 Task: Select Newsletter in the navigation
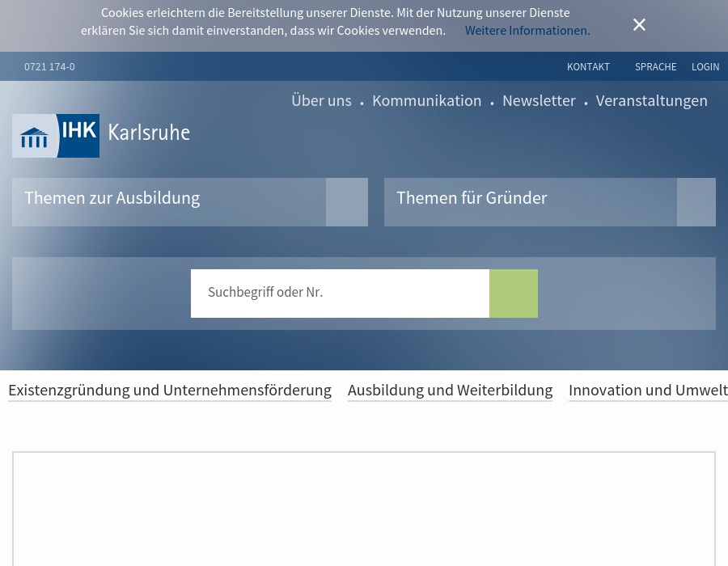(539, 100)
